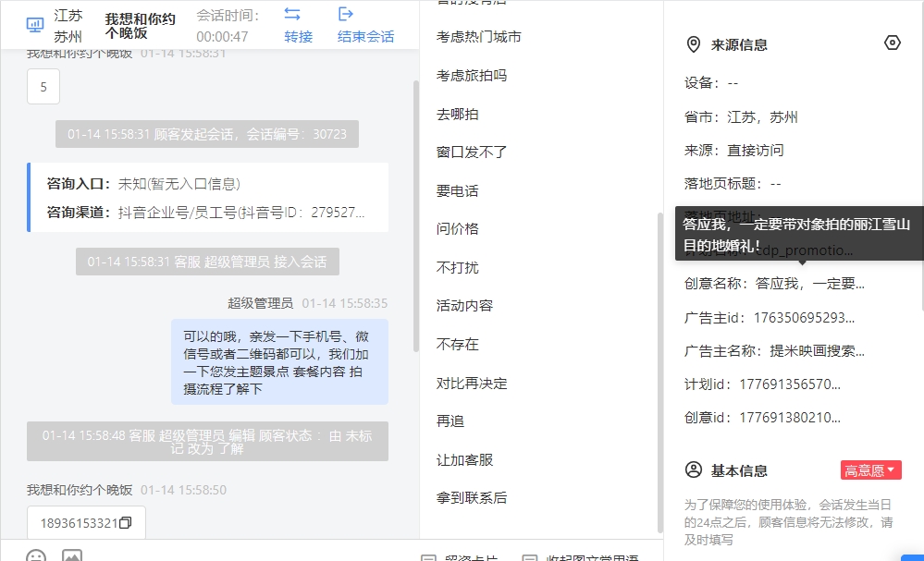Viewport: 924px width, 561px height.
Task: Click the location pin icon by 来源信息
Action: [694, 44]
